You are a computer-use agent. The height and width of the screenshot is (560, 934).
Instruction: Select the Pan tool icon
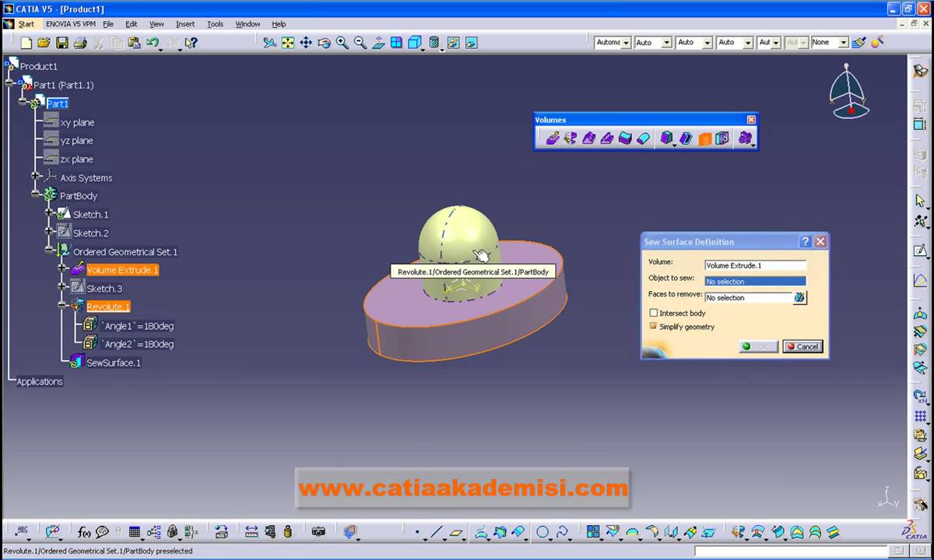[x=306, y=43]
